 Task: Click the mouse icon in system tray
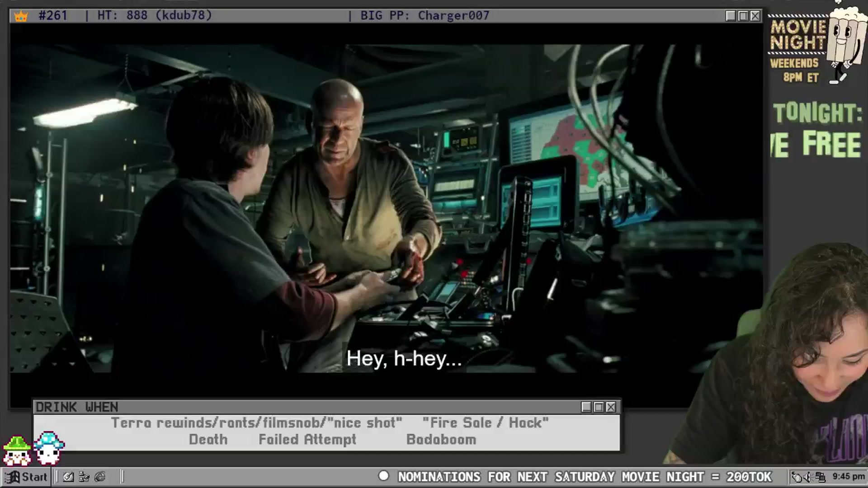coord(797,477)
